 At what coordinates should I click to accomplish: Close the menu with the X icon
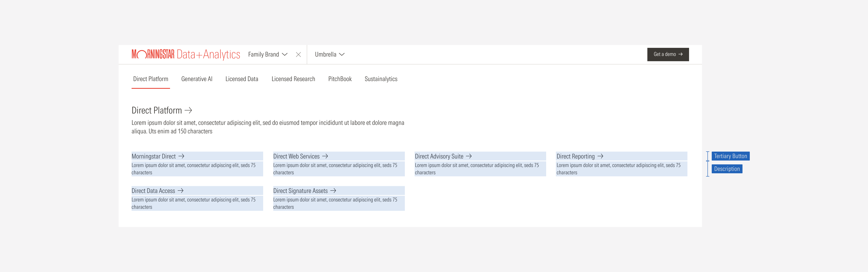298,54
